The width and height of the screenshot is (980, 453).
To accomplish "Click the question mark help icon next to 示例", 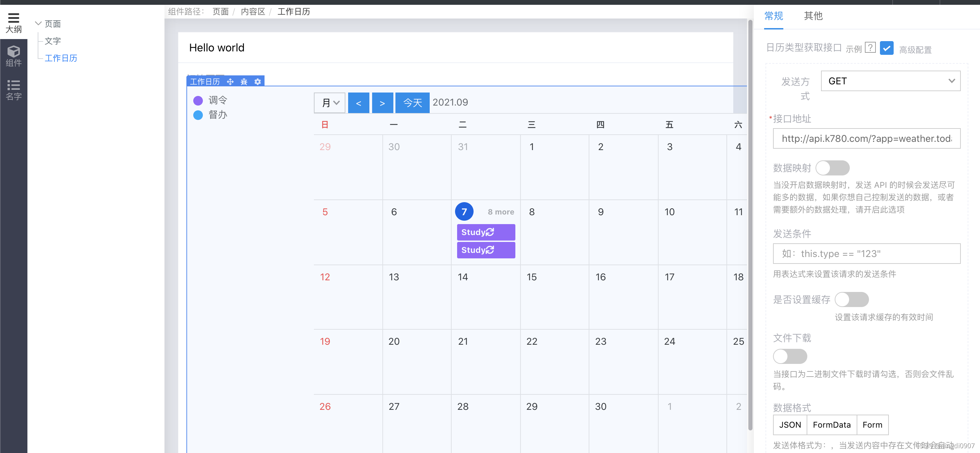I will 870,48.
